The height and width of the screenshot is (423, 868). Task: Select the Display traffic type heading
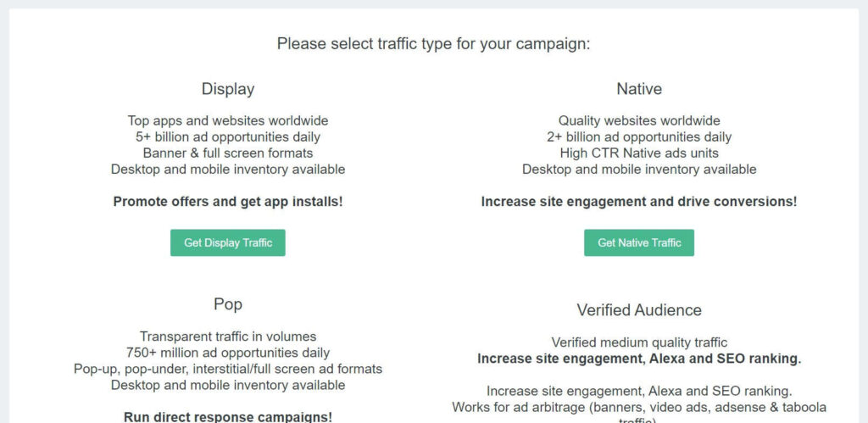pyautogui.click(x=228, y=89)
